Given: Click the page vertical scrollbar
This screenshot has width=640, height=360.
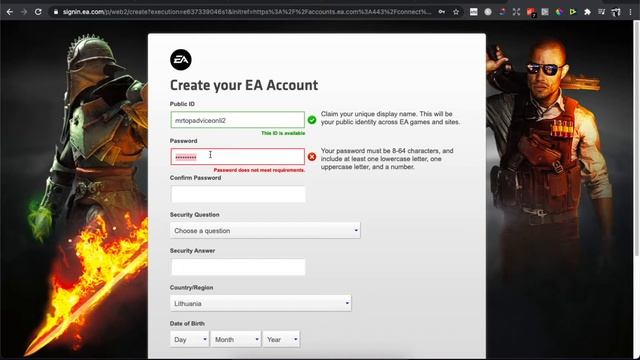Looking at the screenshot, I should pyautogui.click(x=637, y=139).
